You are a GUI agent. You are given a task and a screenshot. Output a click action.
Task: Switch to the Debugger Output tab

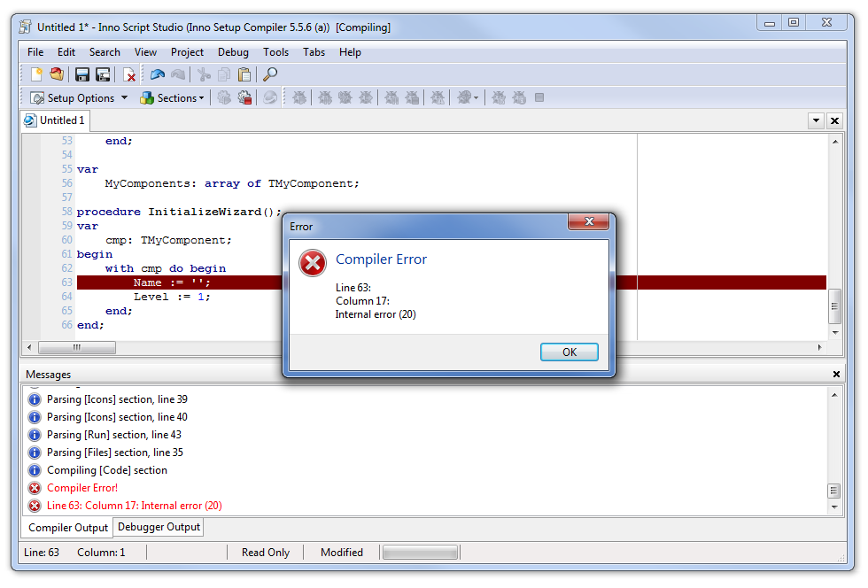159,528
